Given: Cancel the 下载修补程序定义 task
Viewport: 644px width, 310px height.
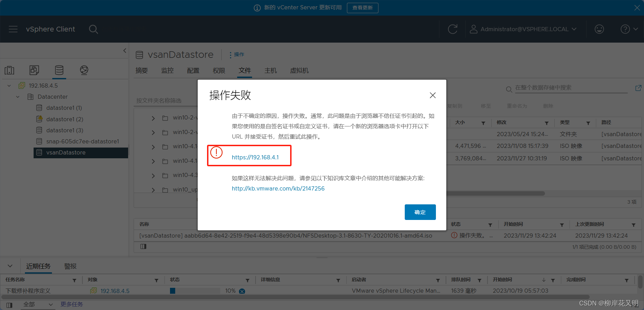Looking at the screenshot, I should point(242,291).
